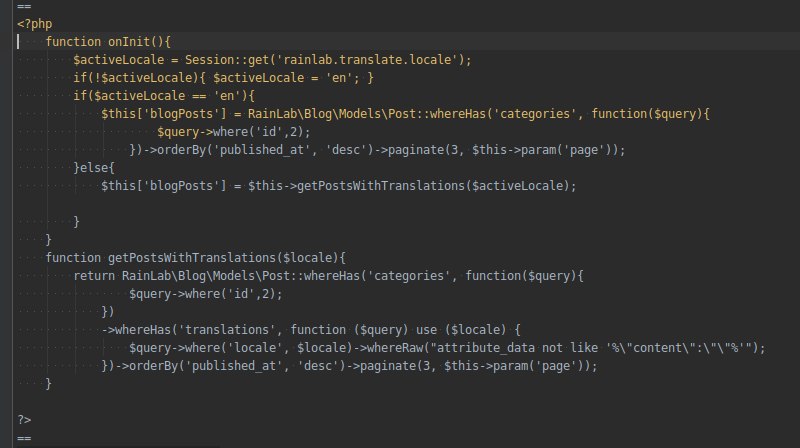This screenshot has width=800, height=448.
Task: Click the getPostsWithTranslations($activeLocale) call line
Action: click(339, 186)
